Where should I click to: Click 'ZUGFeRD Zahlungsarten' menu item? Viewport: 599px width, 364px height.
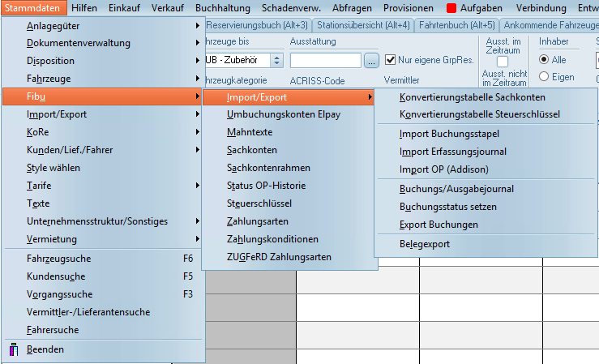(x=279, y=257)
